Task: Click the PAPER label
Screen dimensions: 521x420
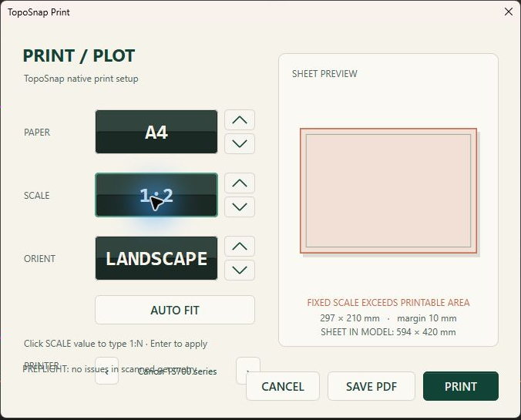Action: tap(37, 133)
